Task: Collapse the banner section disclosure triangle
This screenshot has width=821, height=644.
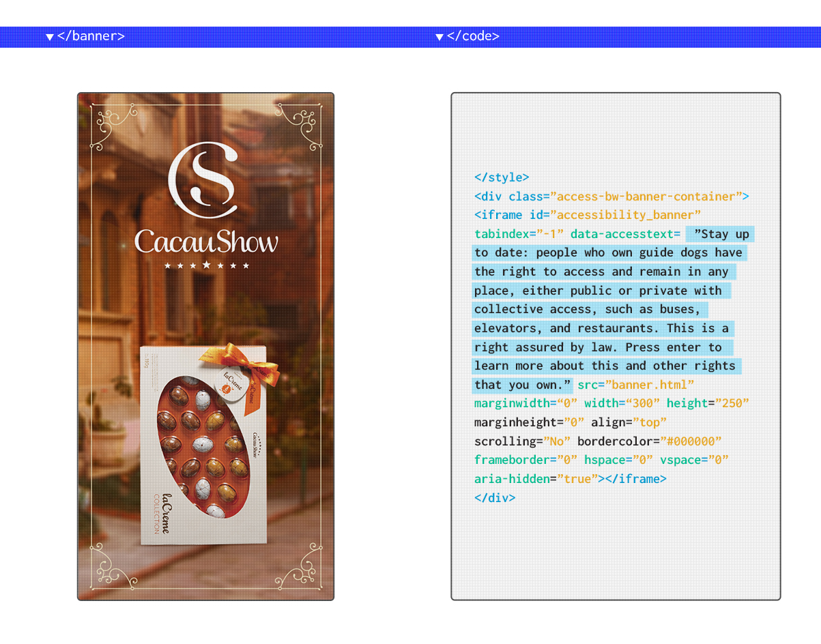Action: 50,37
